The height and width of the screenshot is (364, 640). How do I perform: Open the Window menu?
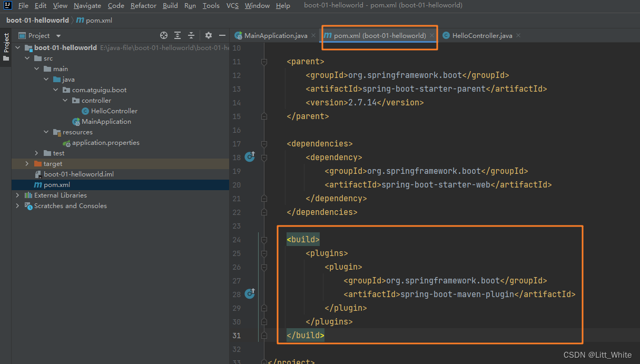[257, 6]
